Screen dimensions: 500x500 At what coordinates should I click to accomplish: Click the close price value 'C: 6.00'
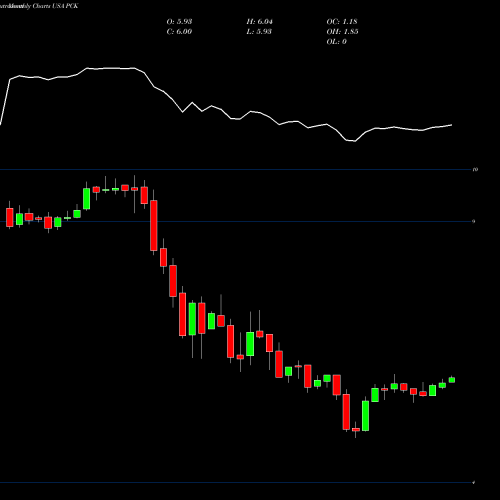click(x=179, y=32)
